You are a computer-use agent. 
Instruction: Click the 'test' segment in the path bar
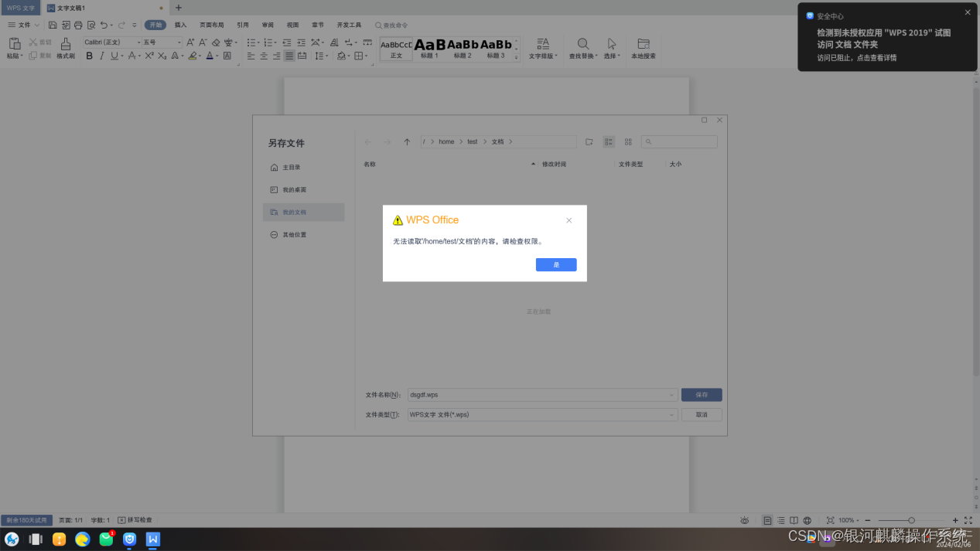point(472,142)
